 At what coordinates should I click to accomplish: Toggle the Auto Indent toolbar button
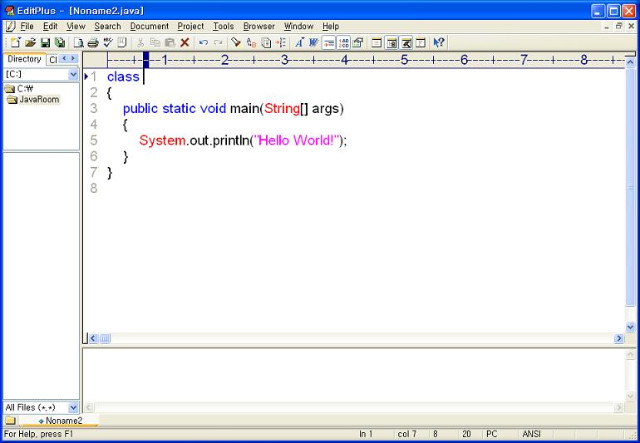point(329,42)
